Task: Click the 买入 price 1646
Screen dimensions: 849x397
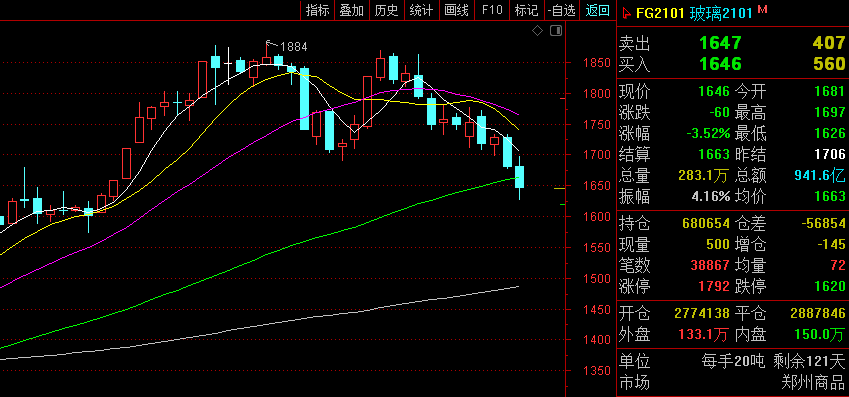Action: (720, 64)
